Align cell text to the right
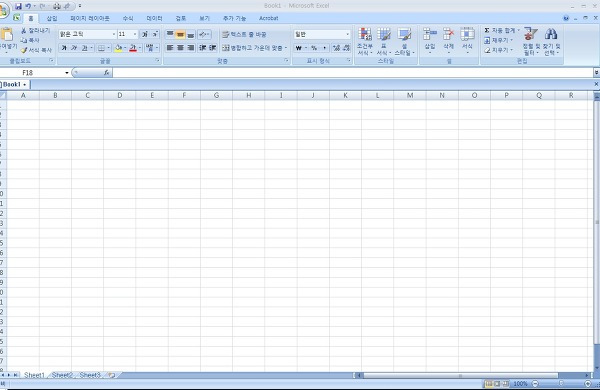Viewport: 600px width, 390px height. point(191,48)
